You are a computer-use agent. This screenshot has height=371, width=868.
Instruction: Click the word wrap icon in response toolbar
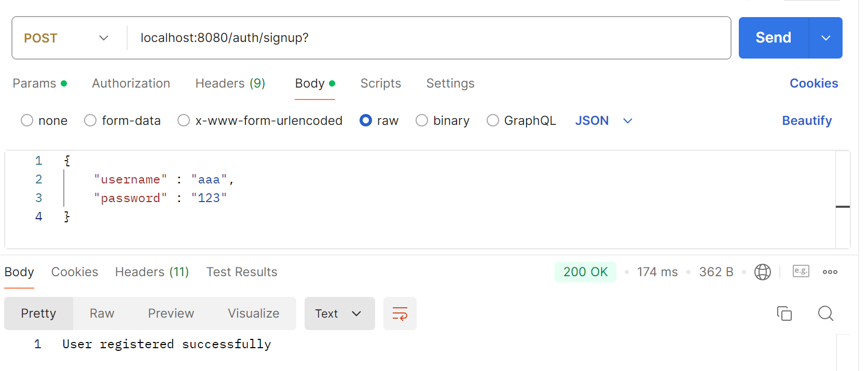pos(399,313)
